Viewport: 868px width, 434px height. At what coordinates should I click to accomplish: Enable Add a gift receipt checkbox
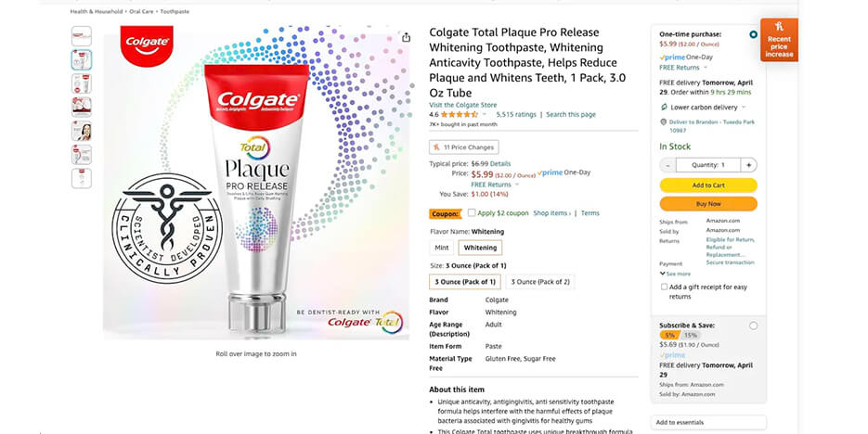pyautogui.click(x=664, y=287)
